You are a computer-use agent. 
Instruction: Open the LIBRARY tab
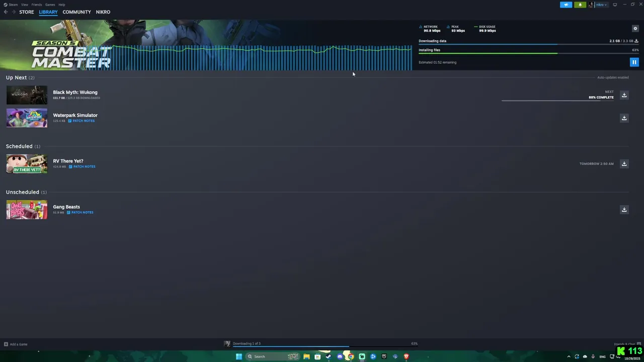[x=48, y=12]
